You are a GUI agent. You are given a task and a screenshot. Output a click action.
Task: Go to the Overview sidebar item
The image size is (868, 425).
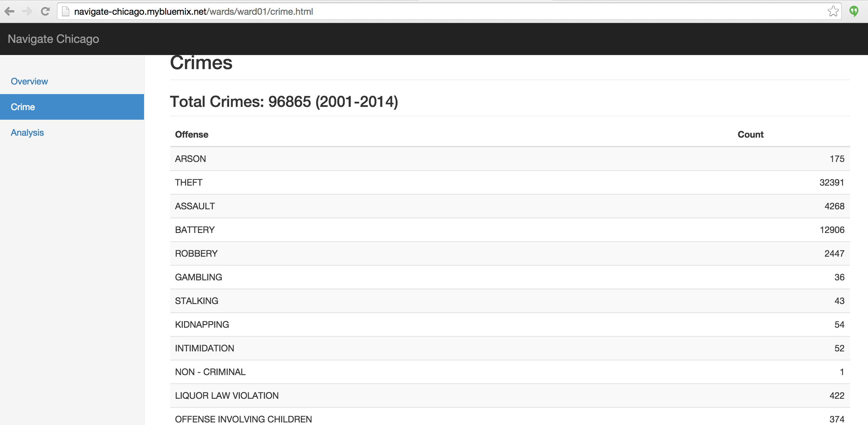click(29, 82)
